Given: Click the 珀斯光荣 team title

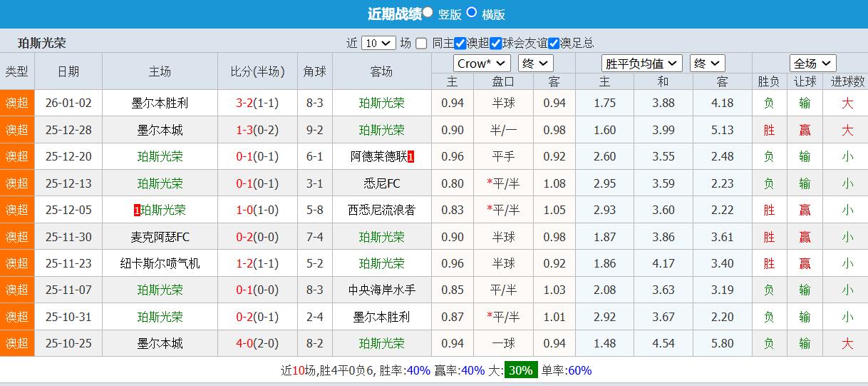Looking at the screenshot, I should 42,43.
